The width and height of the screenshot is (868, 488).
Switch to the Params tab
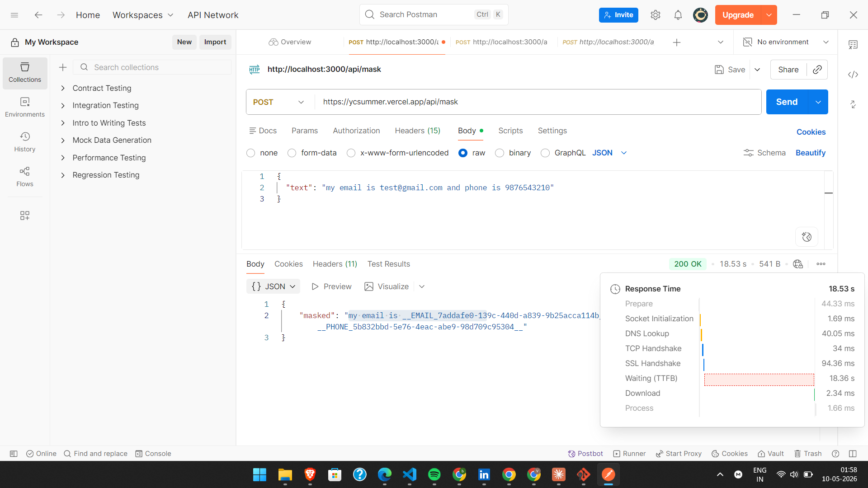coord(305,131)
